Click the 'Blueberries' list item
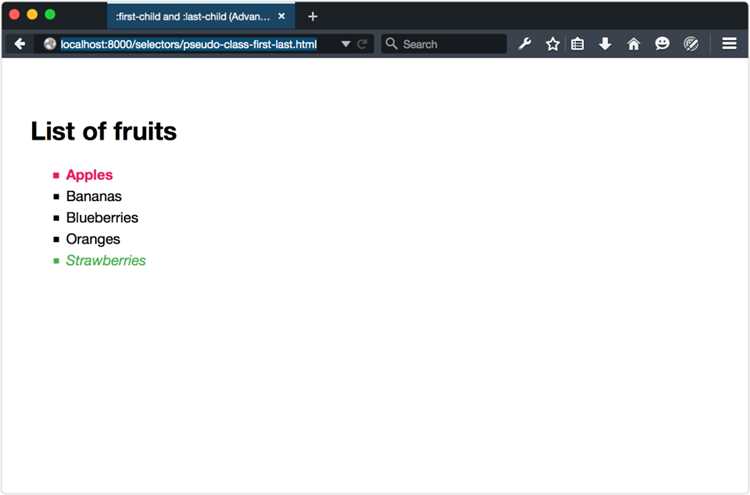This screenshot has width=750, height=495. (102, 218)
